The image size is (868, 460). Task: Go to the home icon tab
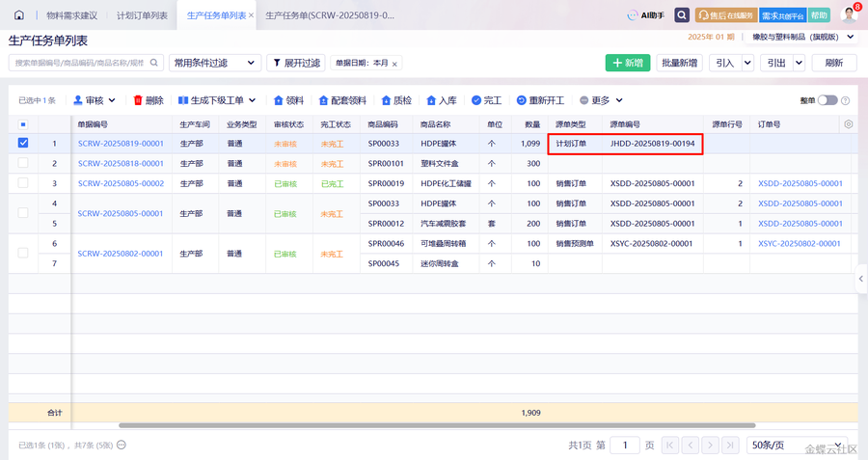[x=19, y=14]
